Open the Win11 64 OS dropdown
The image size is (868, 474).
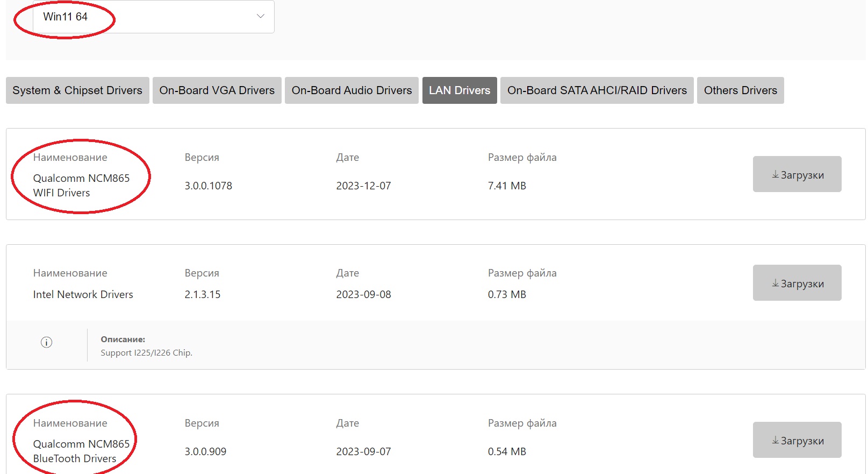[153, 17]
